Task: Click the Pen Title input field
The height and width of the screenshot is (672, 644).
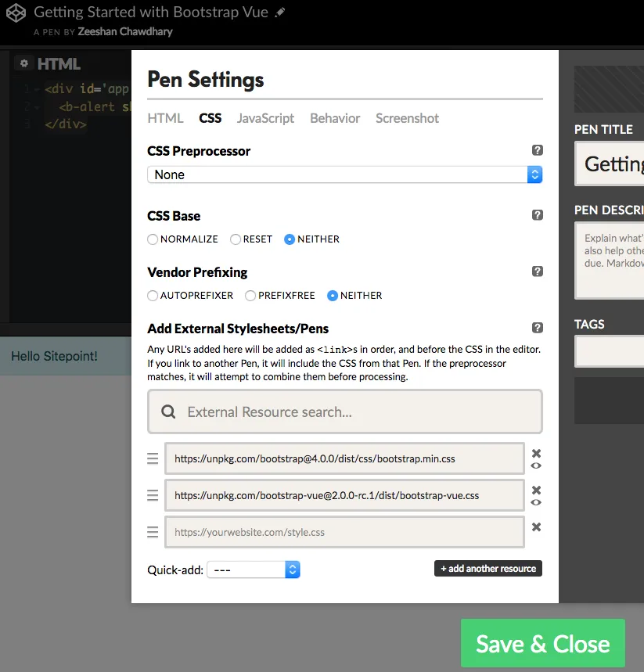Action: (610, 164)
